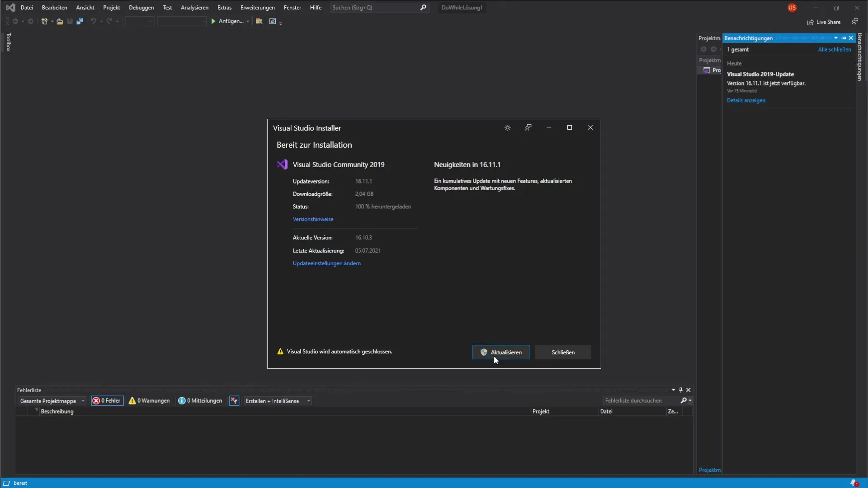Open the Bearbeiten menu
The height and width of the screenshot is (488, 868).
pos(54,8)
